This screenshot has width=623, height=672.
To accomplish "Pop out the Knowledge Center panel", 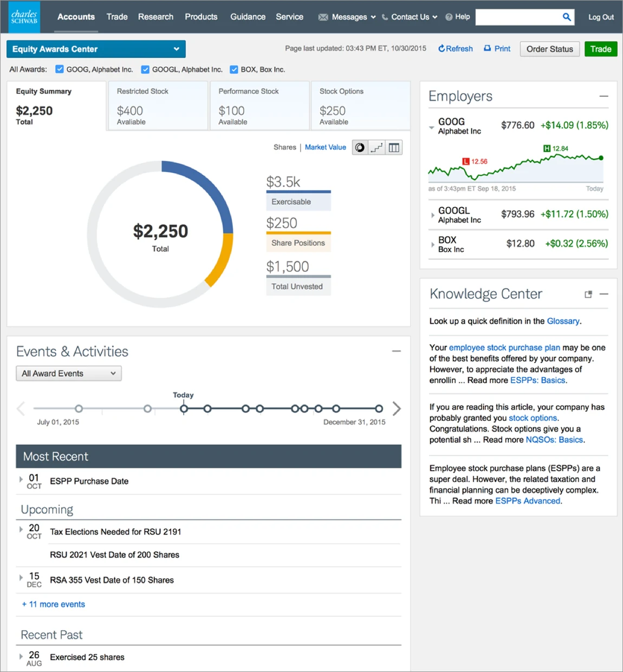I will [588, 294].
